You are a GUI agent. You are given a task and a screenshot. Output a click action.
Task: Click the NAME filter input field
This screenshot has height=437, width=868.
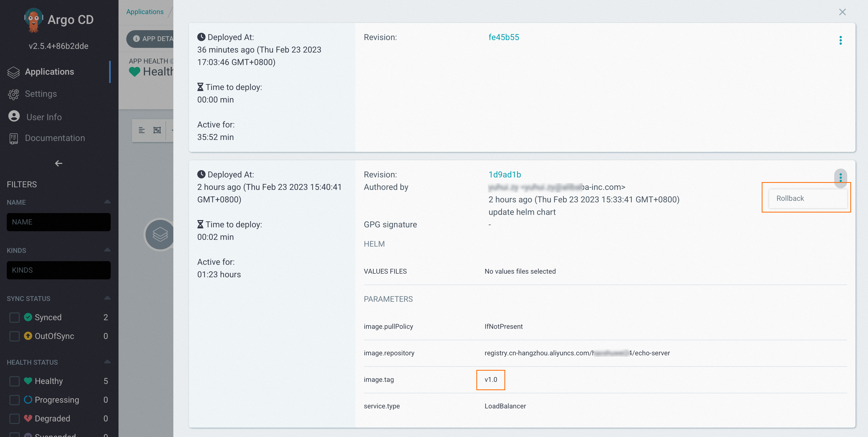pyautogui.click(x=59, y=222)
